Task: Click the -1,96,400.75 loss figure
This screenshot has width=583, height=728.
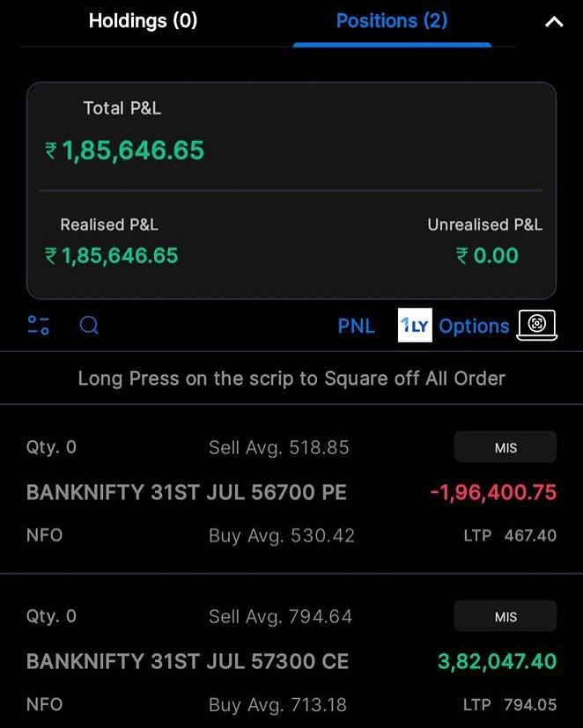Action: click(x=493, y=492)
